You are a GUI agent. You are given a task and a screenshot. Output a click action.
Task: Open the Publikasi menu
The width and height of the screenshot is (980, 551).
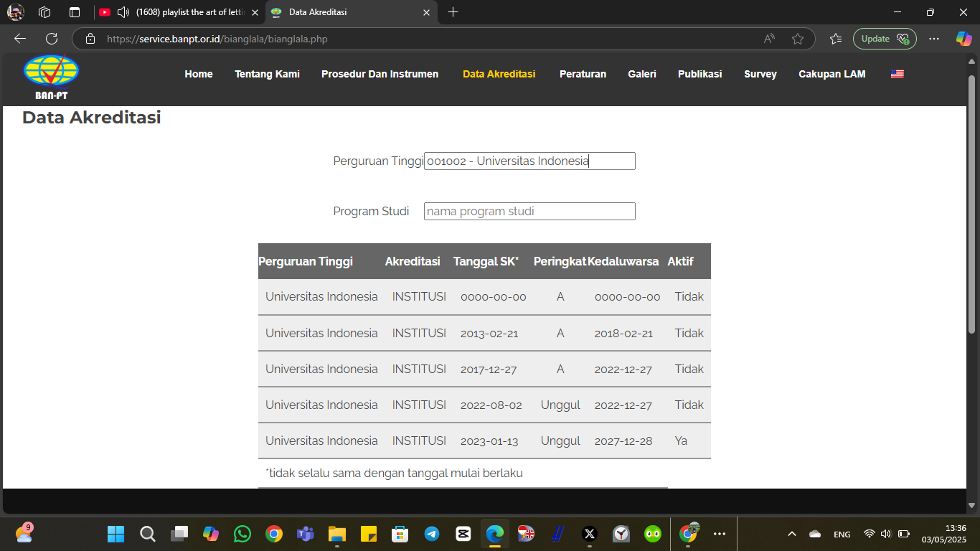point(700,74)
